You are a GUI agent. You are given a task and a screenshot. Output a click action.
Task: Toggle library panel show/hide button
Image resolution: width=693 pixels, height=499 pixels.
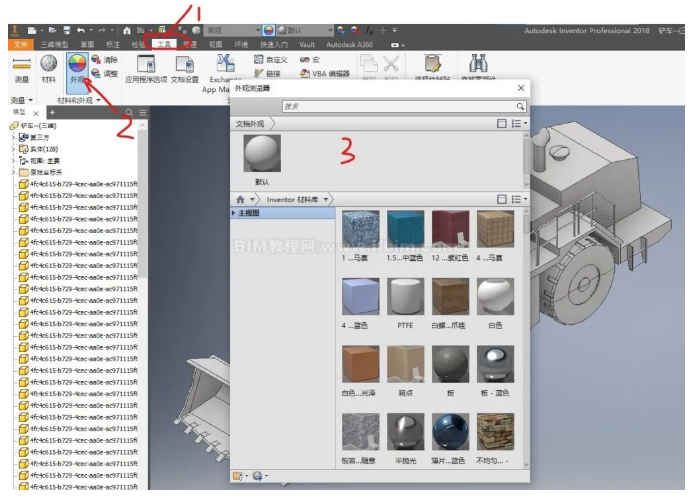tap(502, 200)
